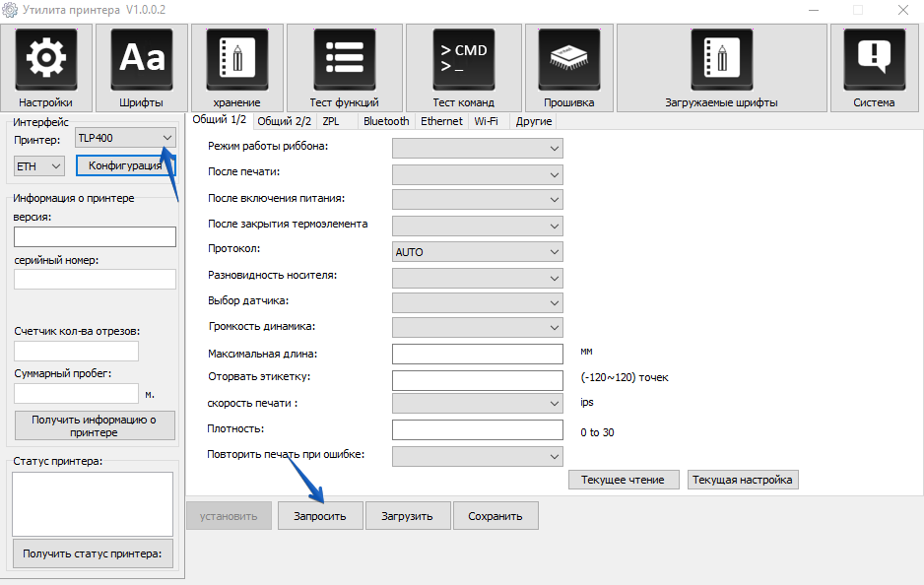924x585 pixels.
Task: Open the ETH interface dropdown
Action: coord(40,166)
